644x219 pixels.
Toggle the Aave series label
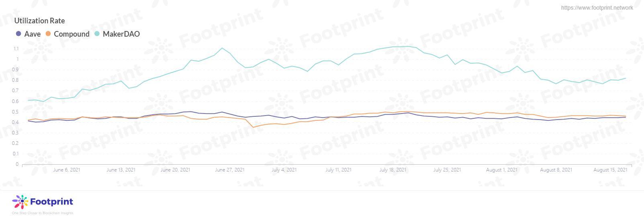click(33, 34)
